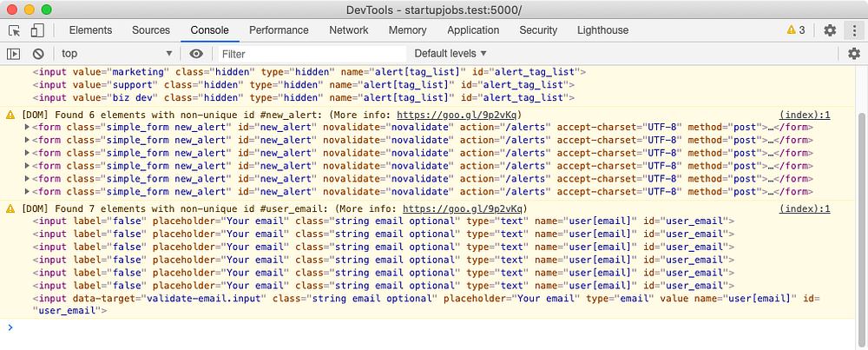Viewport: 868px width, 350px height.
Task: Open the Memory tab
Action: pos(407,30)
